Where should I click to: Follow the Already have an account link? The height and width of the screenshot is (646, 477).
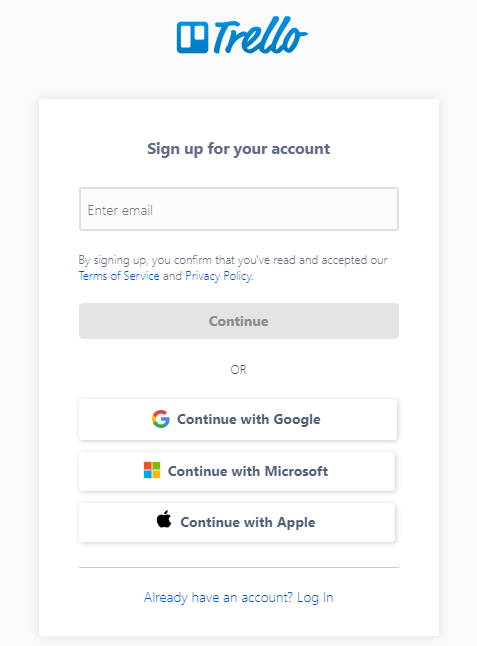(238, 597)
